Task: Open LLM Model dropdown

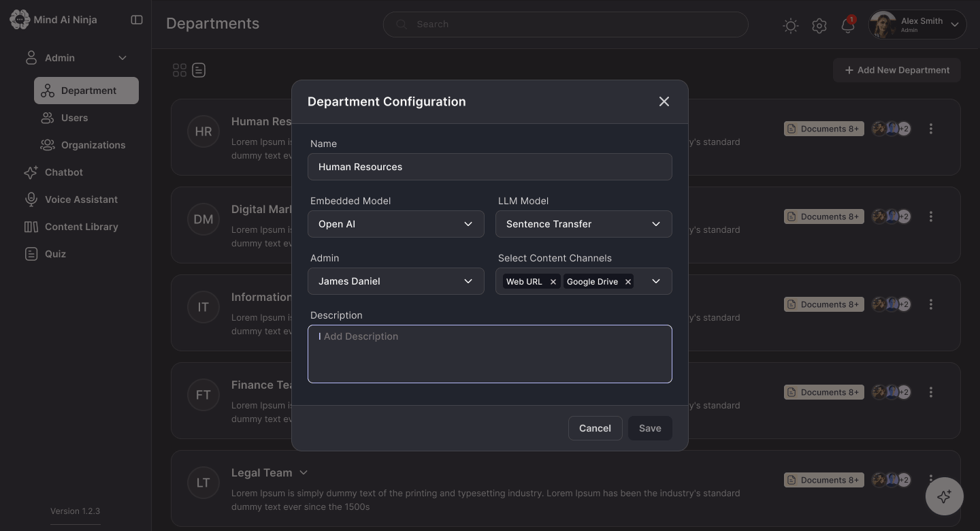Action: tap(584, 224)
